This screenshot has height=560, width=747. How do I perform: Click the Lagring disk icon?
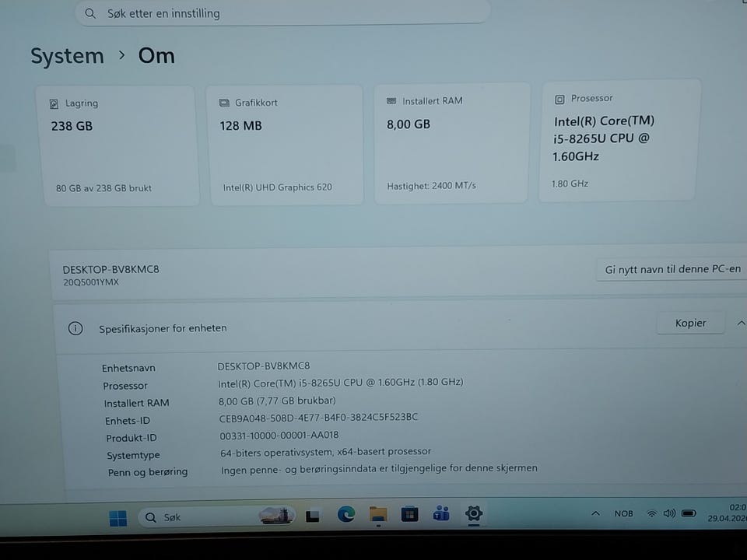pyautogui.click(x=54, y=103)
